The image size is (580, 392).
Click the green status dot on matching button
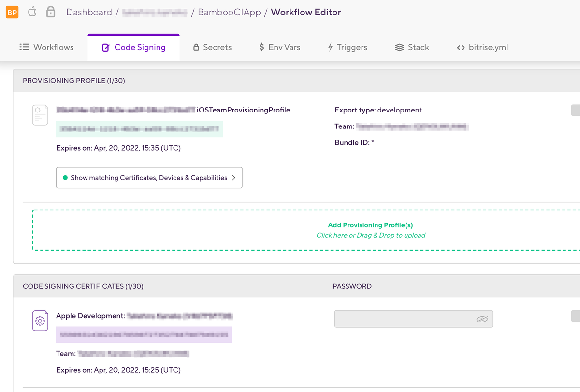coord(65,178)
